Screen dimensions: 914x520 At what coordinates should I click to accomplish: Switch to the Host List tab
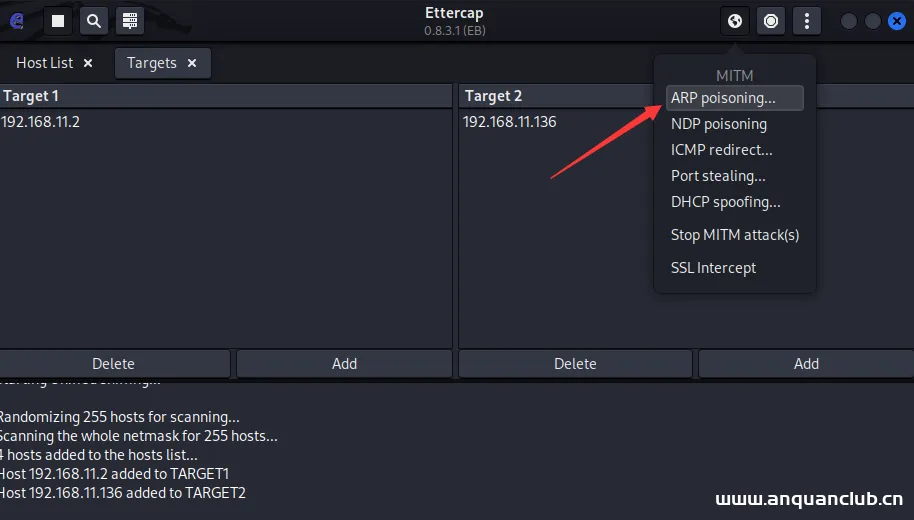[45, 63]
